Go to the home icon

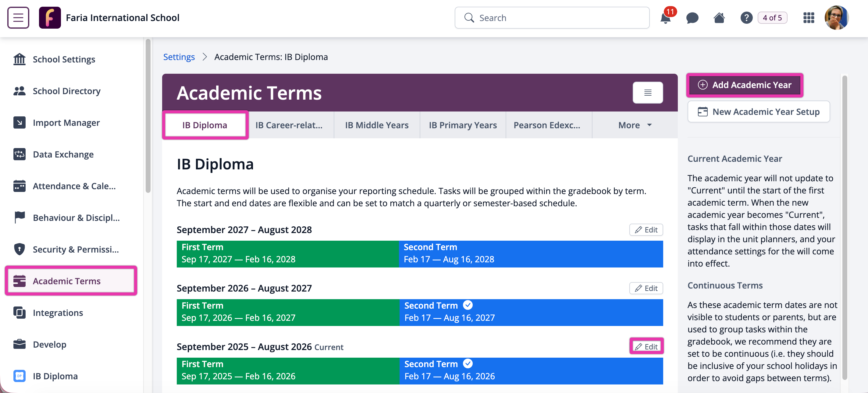click(719, 18)
